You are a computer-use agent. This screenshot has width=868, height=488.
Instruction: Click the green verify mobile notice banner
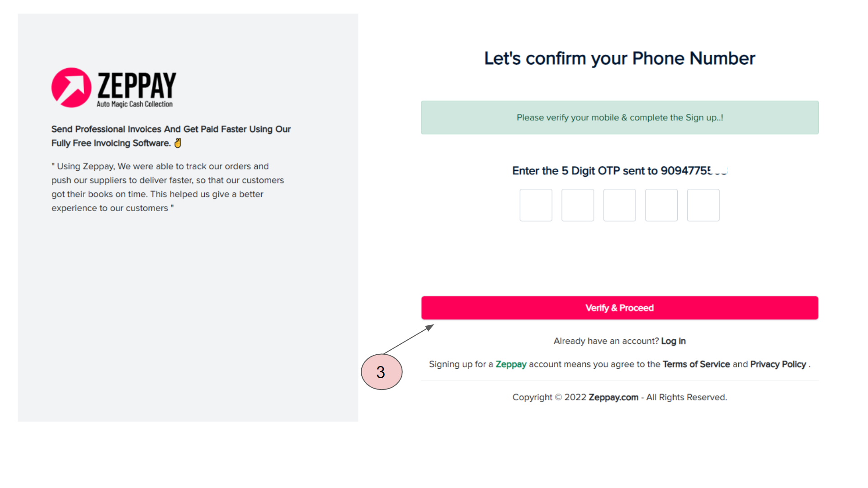click(619, 117)
